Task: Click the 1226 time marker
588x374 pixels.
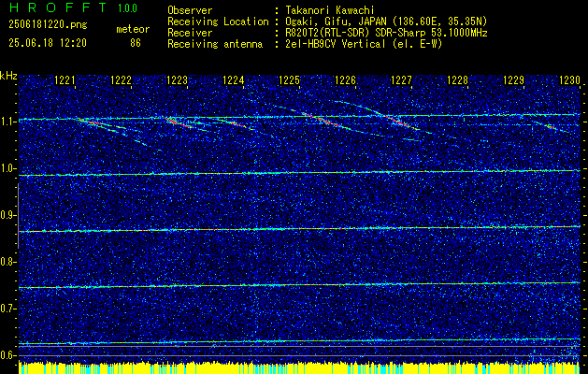Action: [345, 79]
